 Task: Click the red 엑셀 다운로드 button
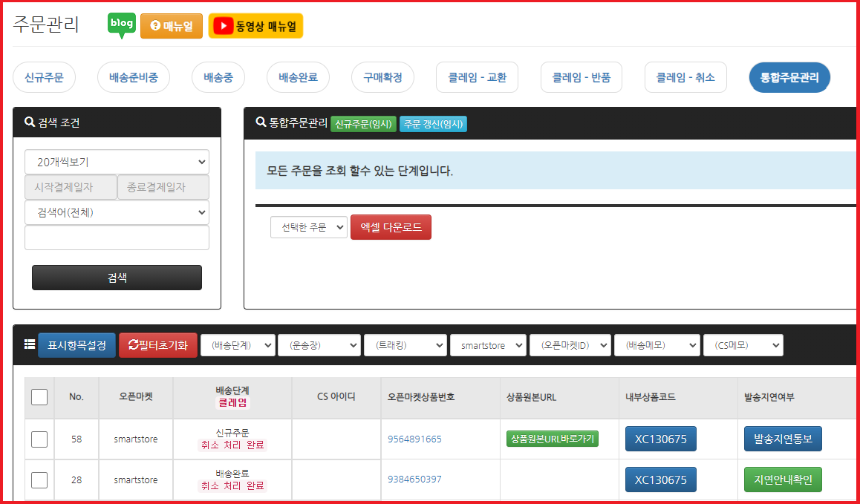(x=391, y=227)
